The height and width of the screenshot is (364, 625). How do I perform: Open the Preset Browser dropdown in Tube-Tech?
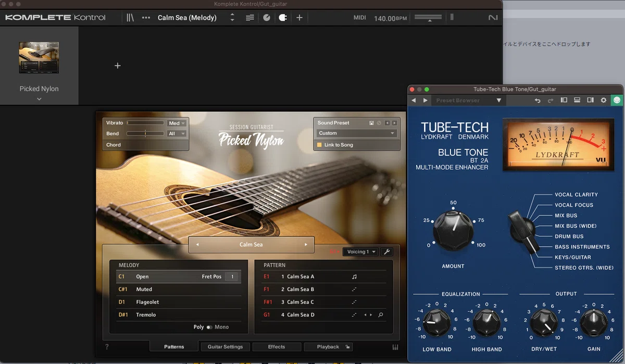point(468,100)
